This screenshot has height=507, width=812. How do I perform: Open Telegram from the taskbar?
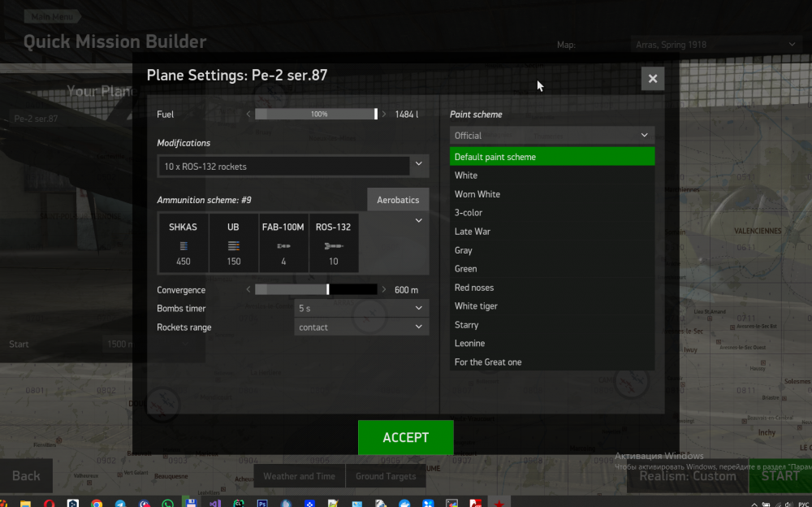click(x=120, y=504)
